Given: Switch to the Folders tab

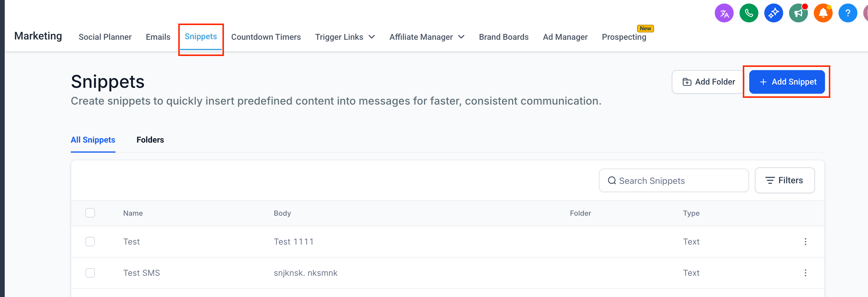Looking at the screenshot, I should (x=150, y=140).
